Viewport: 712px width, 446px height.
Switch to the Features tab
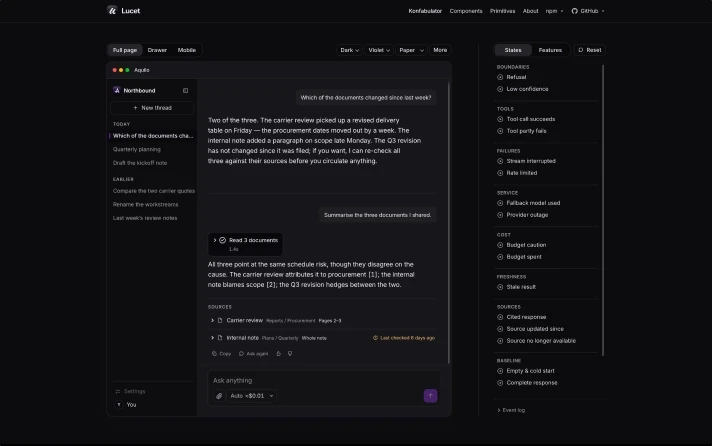pyautogui.click(x=550, y=50)
